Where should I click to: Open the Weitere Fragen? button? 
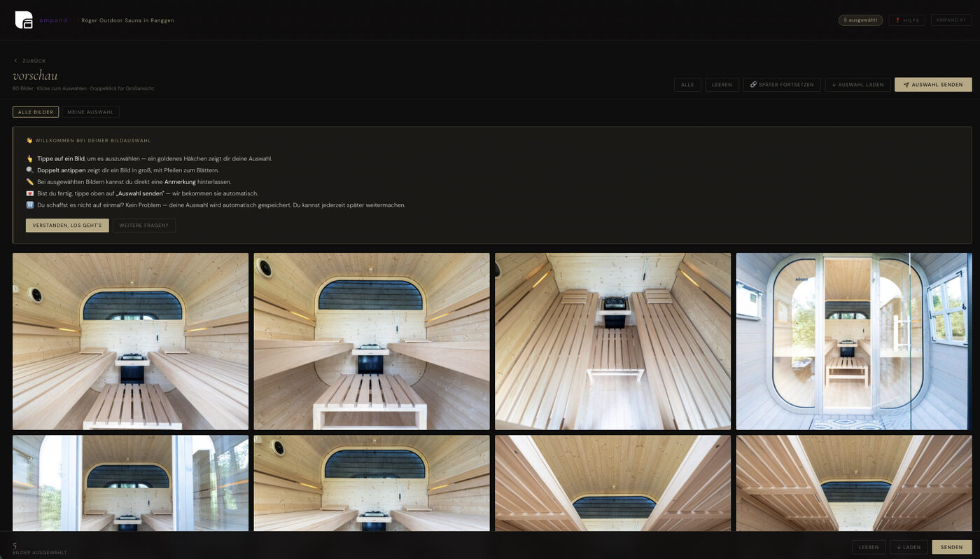[x=144, y=226]
